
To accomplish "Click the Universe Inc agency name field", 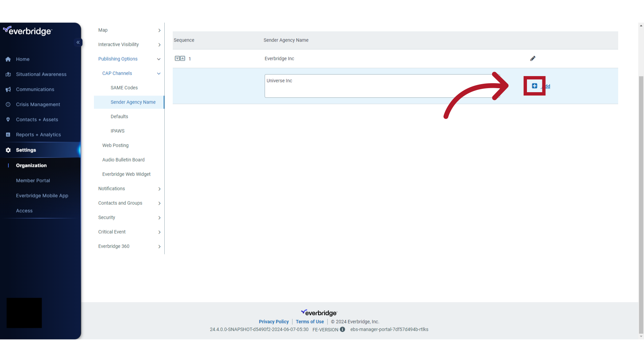I will (382, 86).
